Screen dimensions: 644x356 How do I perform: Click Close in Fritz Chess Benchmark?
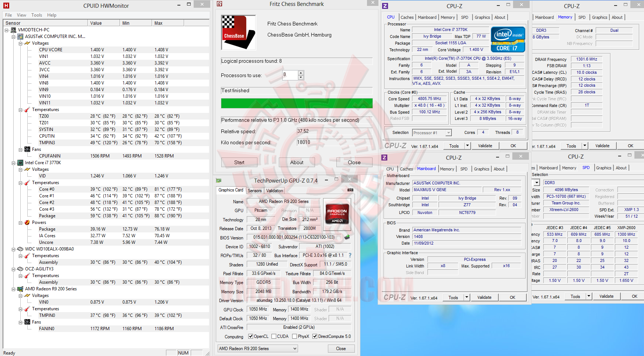tap(354, 162)
